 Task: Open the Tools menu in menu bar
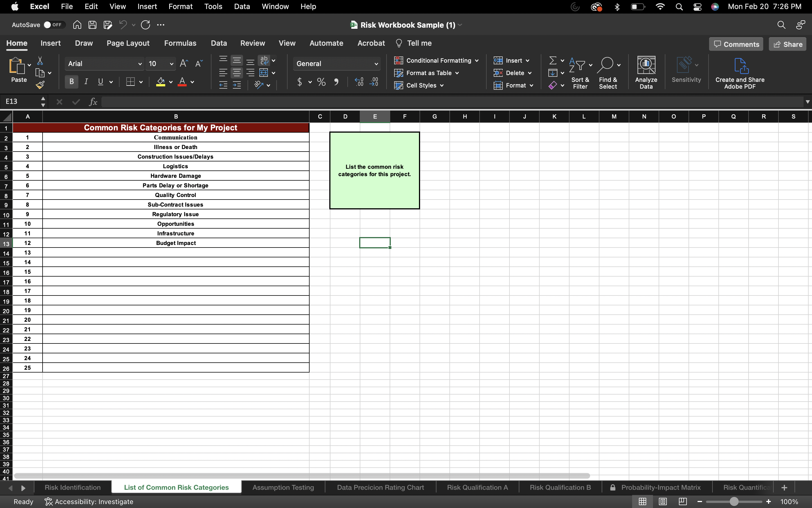[x=213, y=7]
